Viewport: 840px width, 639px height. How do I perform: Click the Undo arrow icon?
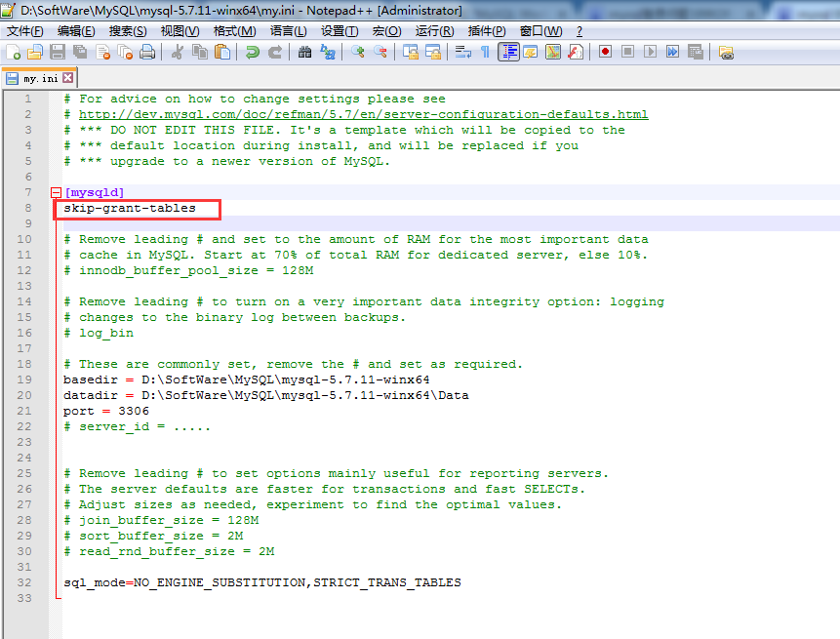(253, 53)
